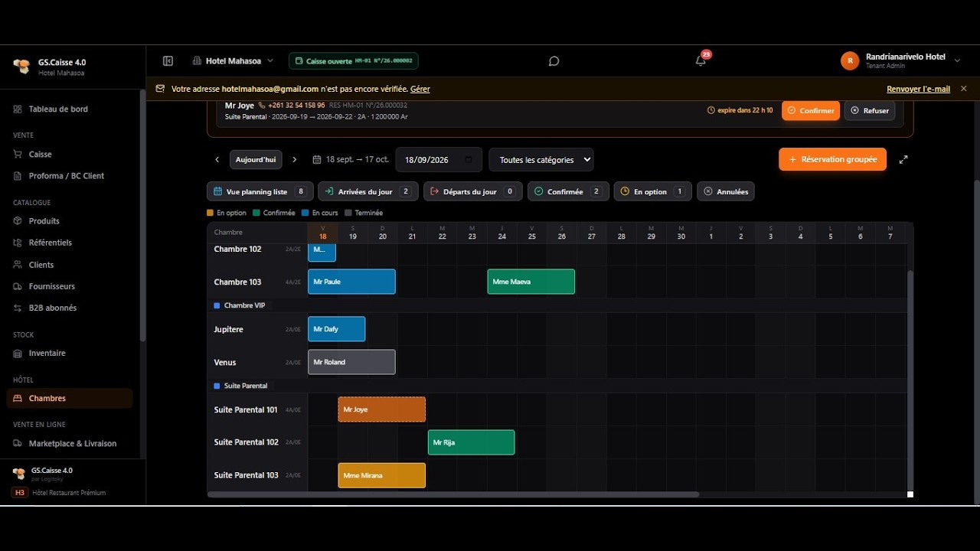This screenshot has width=980, height=551.
Task: Click Renvoyer l'e-mail link
Action: (918, 89)
